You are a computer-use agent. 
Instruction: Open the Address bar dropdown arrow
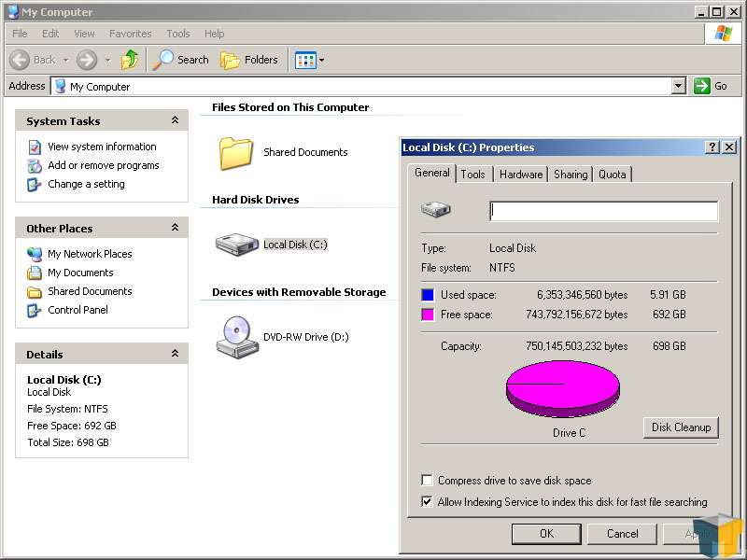(679, 86)
